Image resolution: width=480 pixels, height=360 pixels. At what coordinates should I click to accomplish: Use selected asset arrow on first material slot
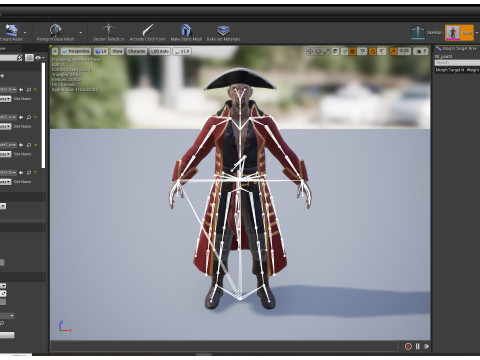[x=21, y=89]
